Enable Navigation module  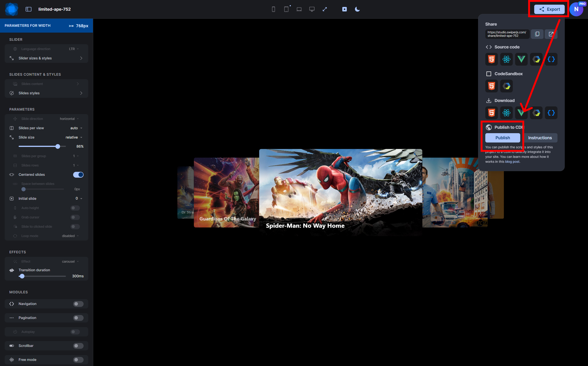pos(78,304)
